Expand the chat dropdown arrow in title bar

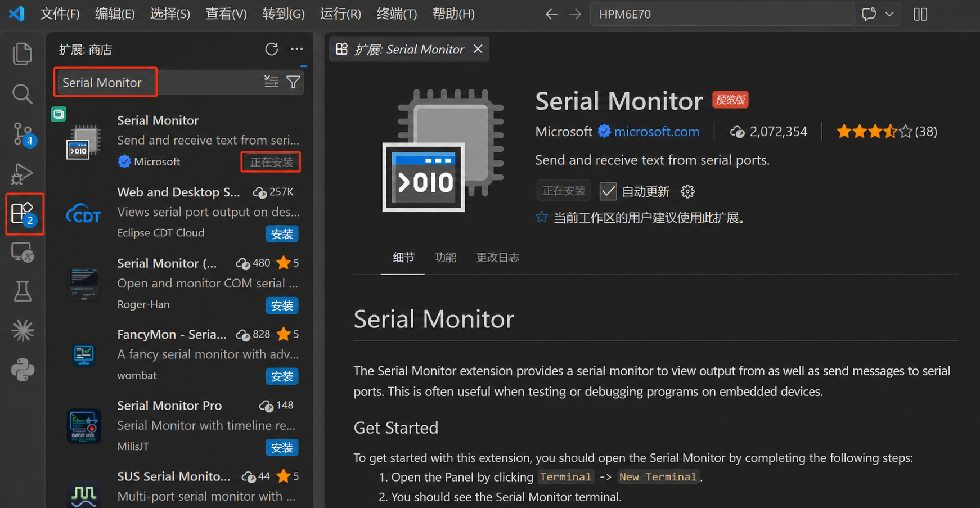click(889, 14)
